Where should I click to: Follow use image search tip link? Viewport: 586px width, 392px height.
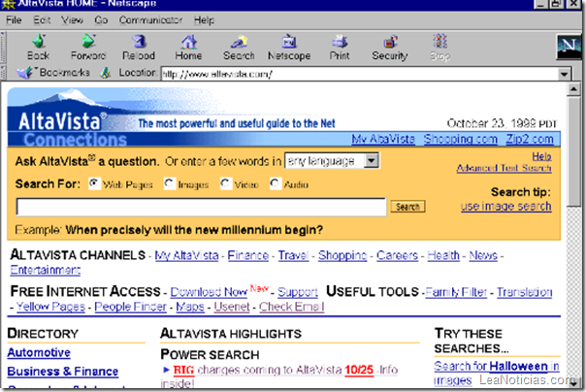click(506, 207)
